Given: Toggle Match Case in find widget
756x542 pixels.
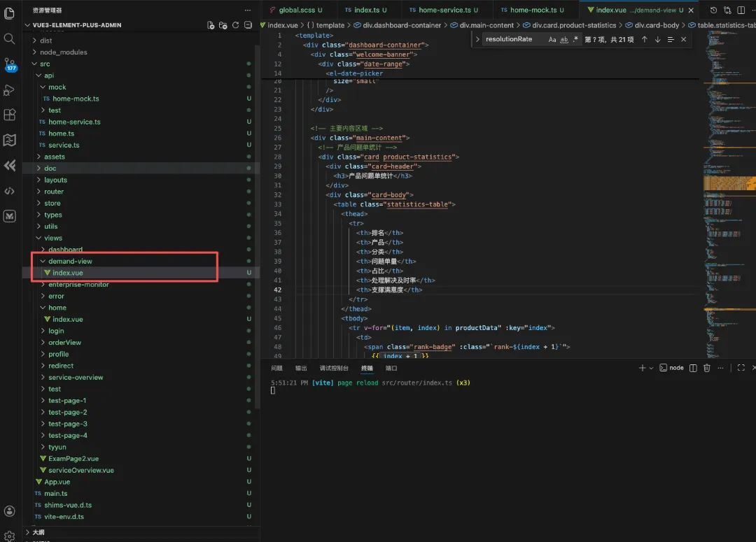Looking at the screenshot, I should coord(552,39).
